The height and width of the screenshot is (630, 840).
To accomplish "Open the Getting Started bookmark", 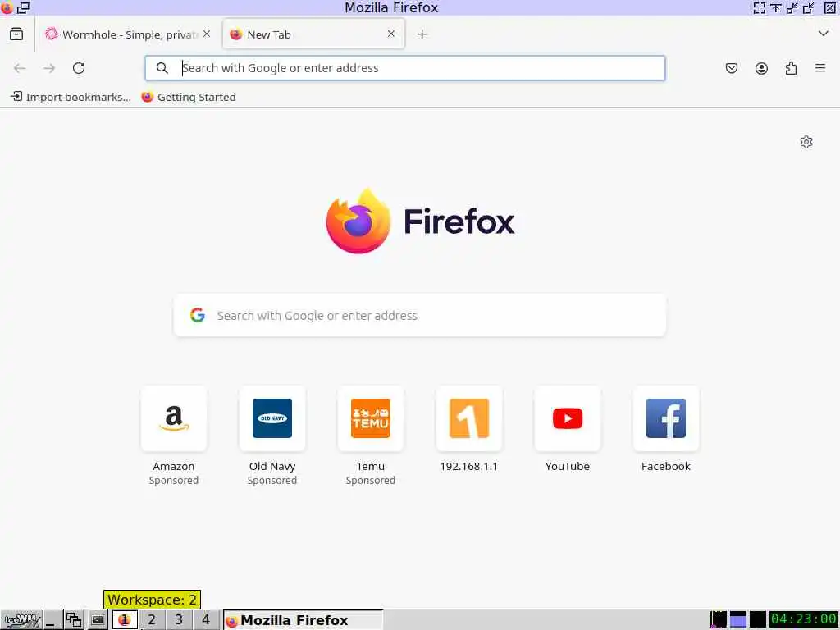I will (189, 97).
